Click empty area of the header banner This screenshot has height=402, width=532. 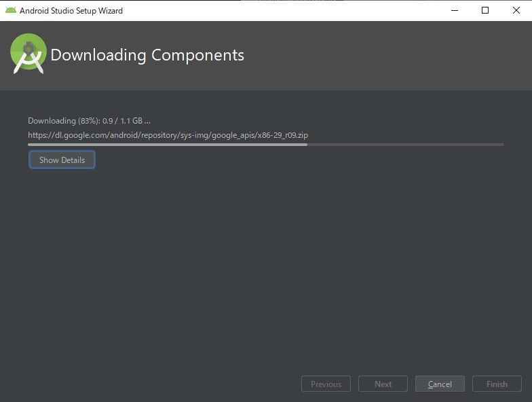pyautogui.click(x=387, y=56)
